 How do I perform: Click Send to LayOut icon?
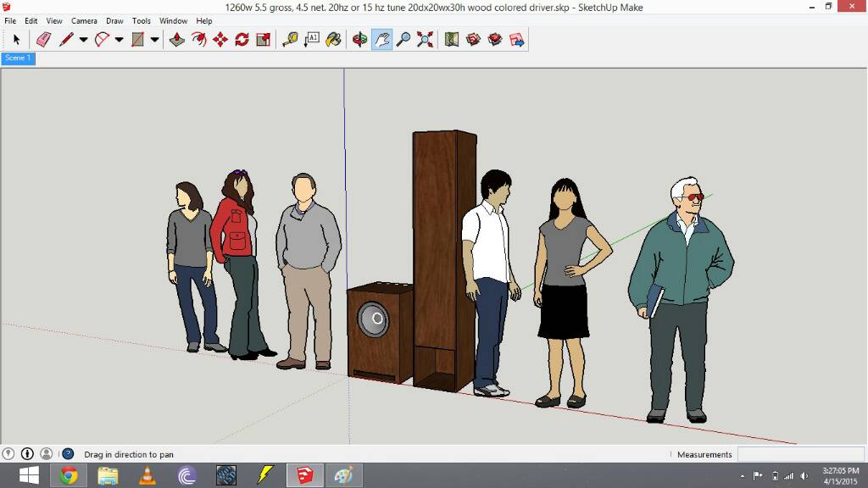coord(516,39)
